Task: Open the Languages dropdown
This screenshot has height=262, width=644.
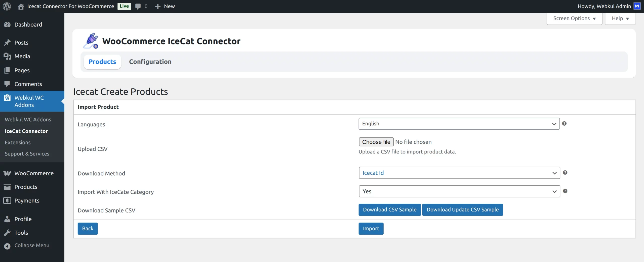Action: 459,124
